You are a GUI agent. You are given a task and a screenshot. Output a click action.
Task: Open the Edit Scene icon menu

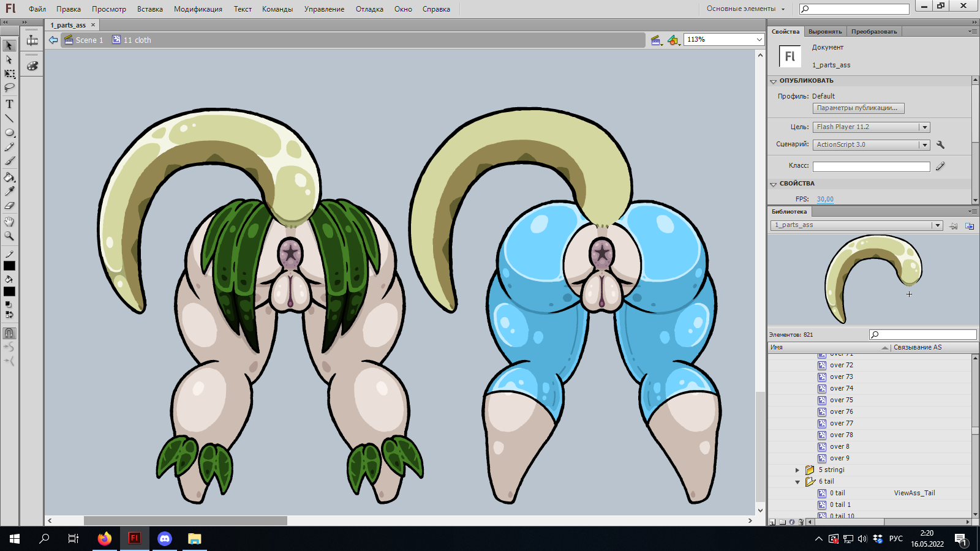(657, 40)
